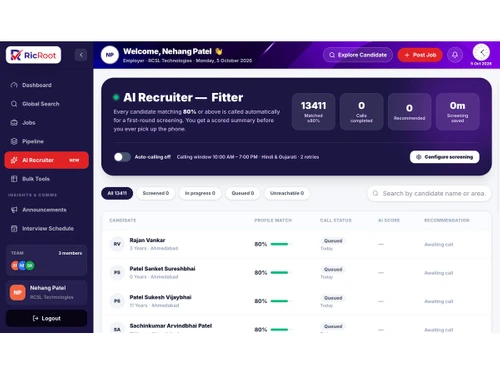Click the candidate name search field
The width and height of the screenshot is (500, 375).
429,193
